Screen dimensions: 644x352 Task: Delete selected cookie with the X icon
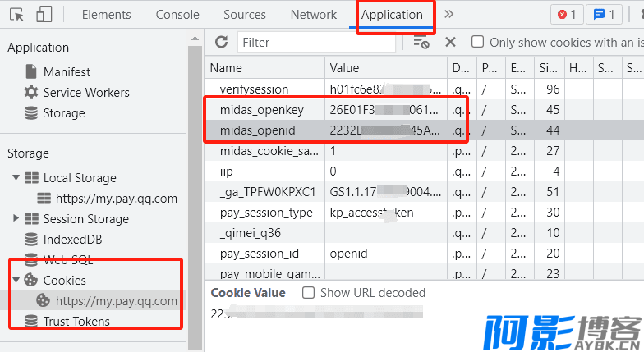[x=450, y=42]
